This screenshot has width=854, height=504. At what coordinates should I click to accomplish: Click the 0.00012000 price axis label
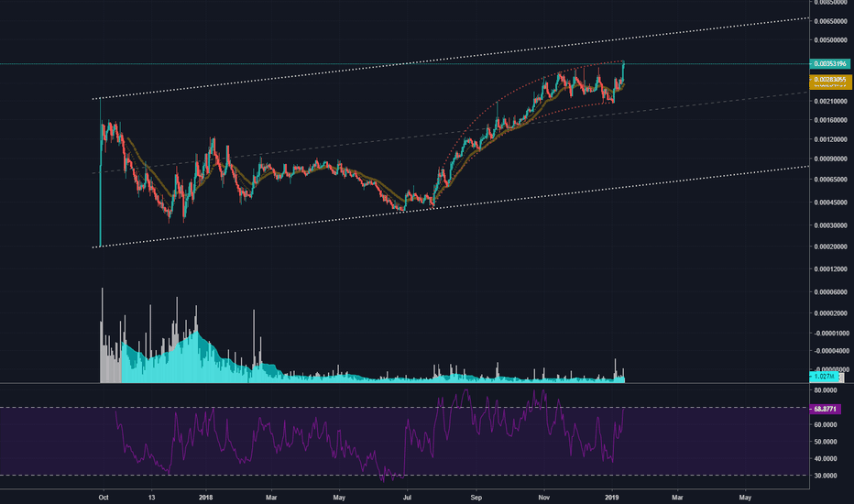[830, 269]
